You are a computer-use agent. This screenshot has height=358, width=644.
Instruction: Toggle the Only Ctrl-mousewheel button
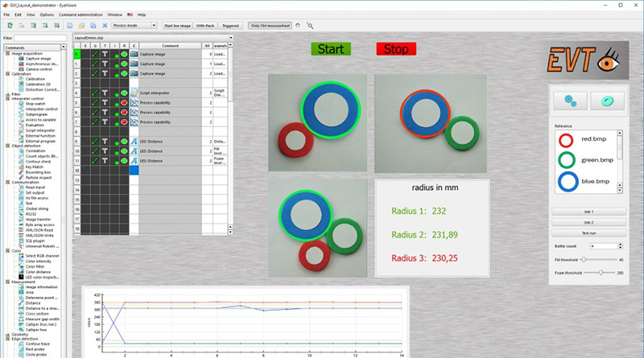coord(270,26)
